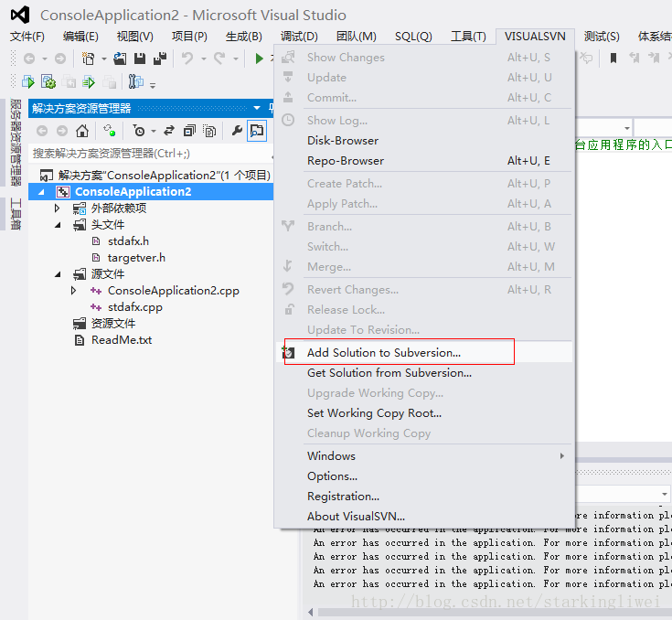Viewport: 672px width, 620px height.
Task: Click the wrench configuration icon on build toolbar
Action: [x=136, y=81]
